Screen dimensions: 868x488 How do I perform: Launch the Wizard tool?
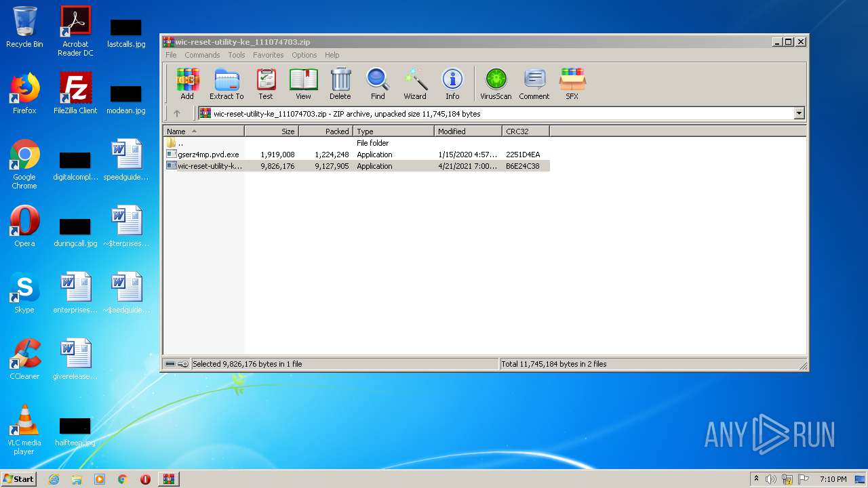coord(415,84)
